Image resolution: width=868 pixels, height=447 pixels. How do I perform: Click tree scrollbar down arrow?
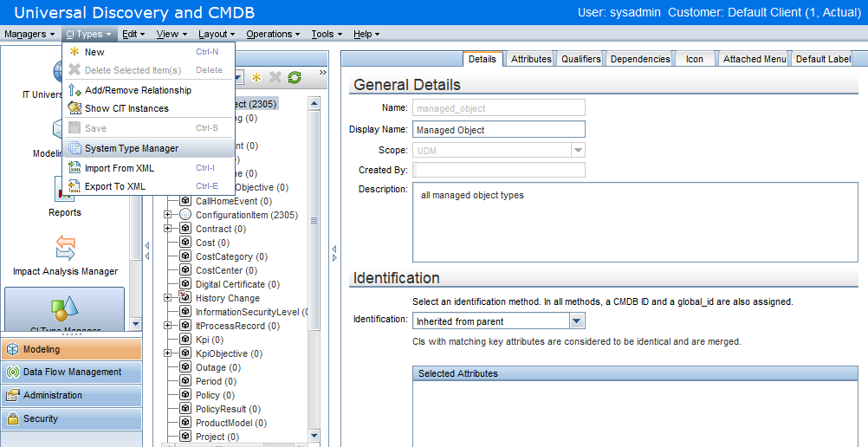314,436
